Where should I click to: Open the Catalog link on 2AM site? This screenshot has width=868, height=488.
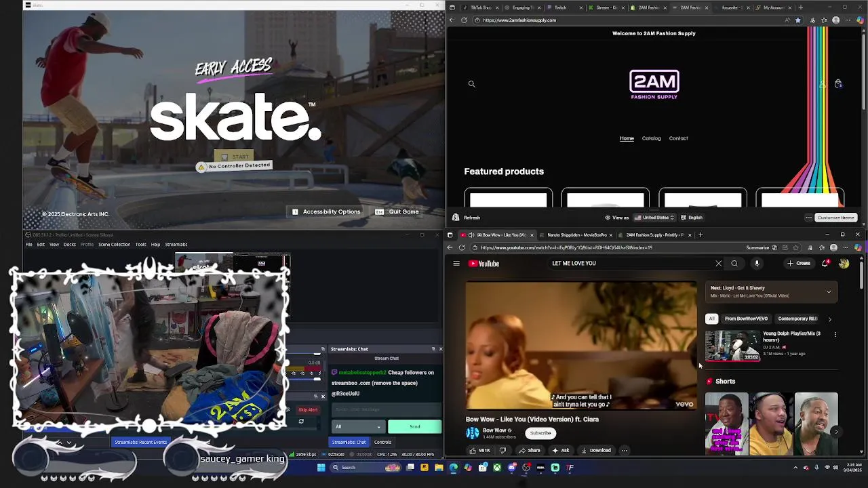tap(651, 138)
